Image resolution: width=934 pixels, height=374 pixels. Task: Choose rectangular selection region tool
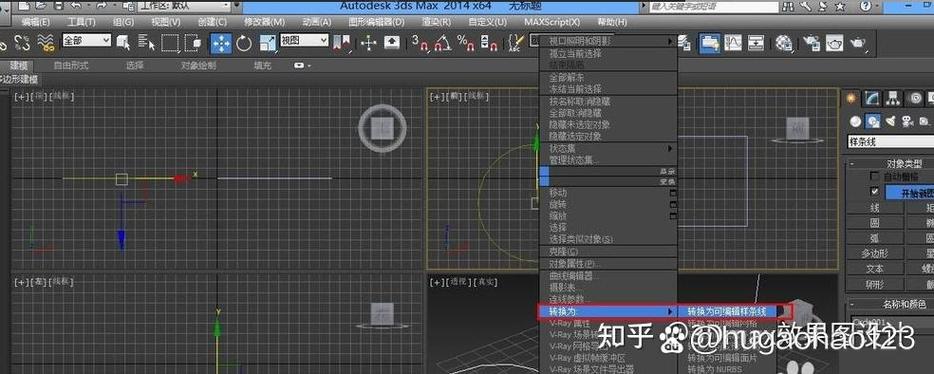pyautogui.click(x=170, y=42)
